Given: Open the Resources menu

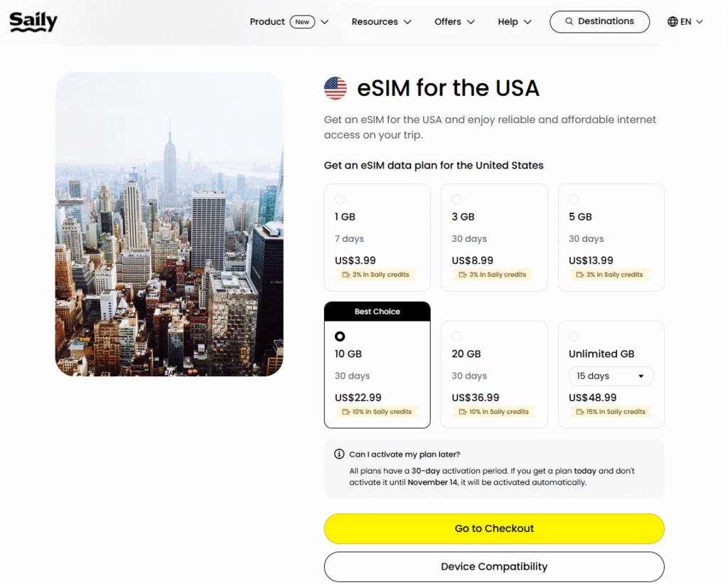Looking at the screenshot, I should tap(381, 21).
